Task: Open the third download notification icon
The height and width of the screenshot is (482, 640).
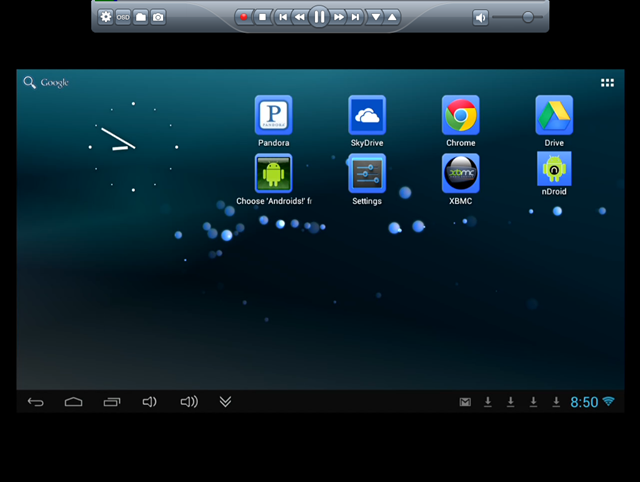Action: [533, 402]
